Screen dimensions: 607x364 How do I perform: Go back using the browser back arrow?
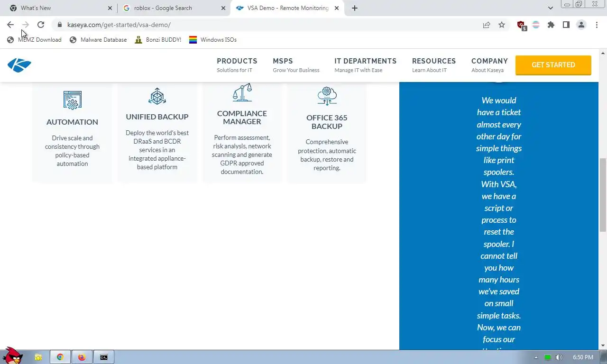point(10,25)
